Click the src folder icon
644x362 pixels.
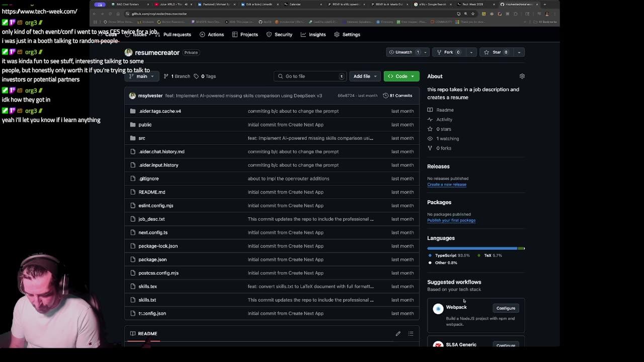coord(133,138)
